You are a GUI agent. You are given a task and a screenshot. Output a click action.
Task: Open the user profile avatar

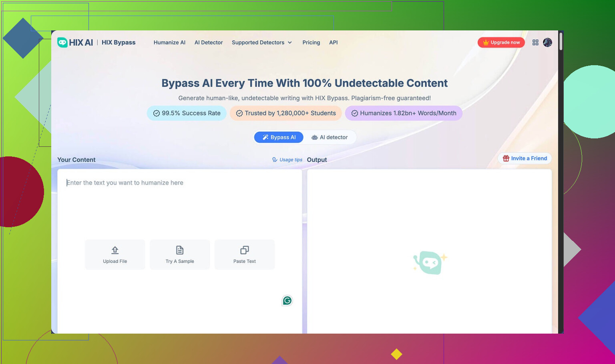(547, 42)
